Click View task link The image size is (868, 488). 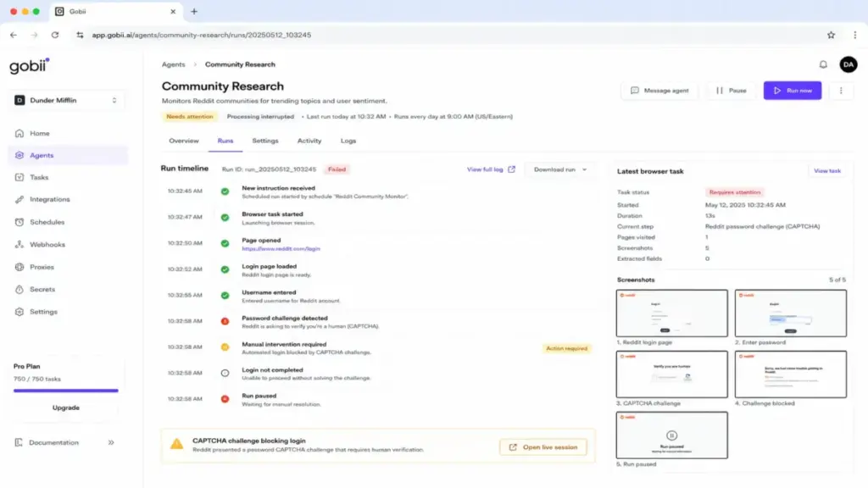pos(827,171)
